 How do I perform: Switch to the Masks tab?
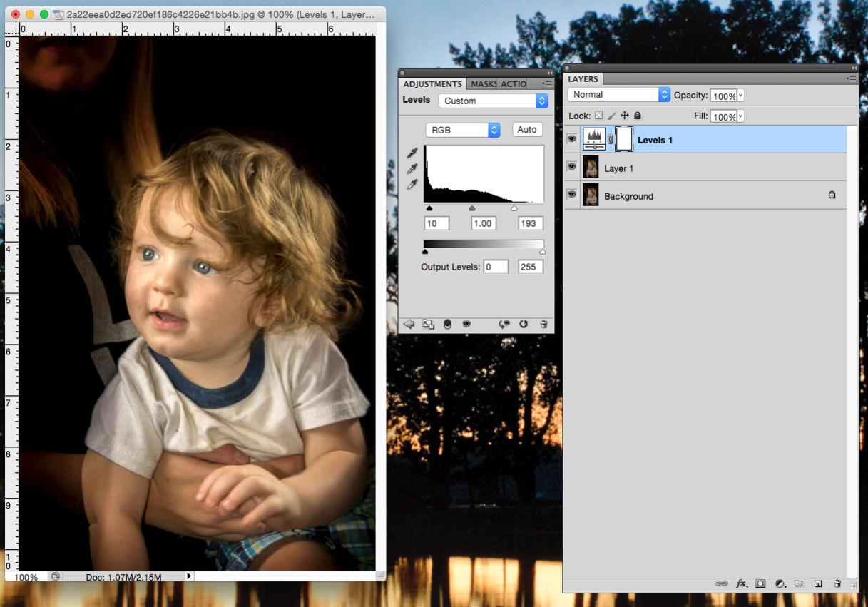pos(483,84)
